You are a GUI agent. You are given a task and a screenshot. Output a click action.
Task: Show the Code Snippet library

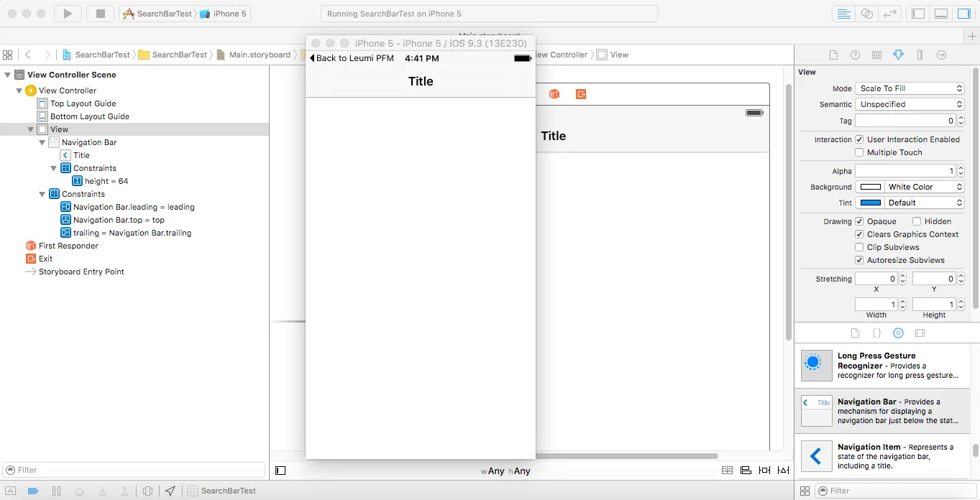(x=876, y=333)
